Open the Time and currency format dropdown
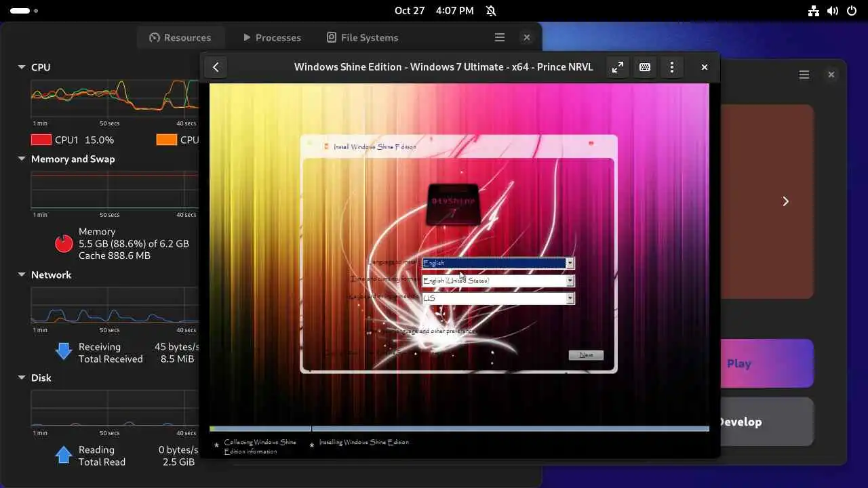868x488 pixels. tap(498, 281)
